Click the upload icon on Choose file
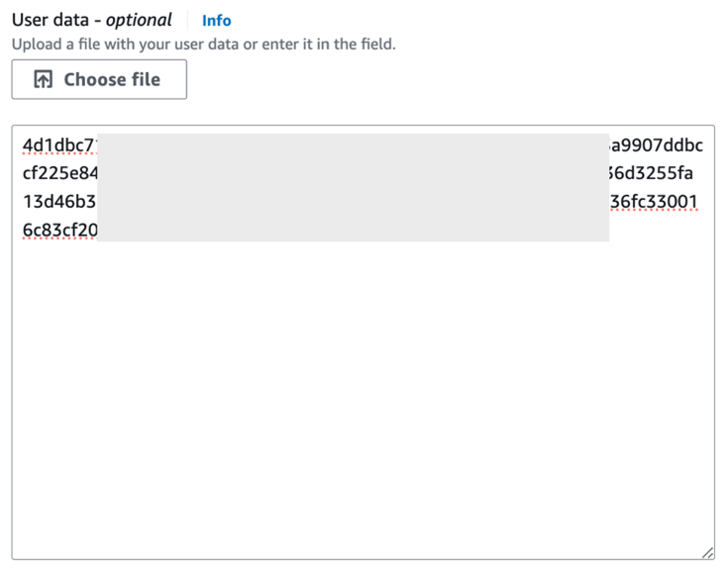This screenshot has height=572, width=728. [x=44, y=80]
